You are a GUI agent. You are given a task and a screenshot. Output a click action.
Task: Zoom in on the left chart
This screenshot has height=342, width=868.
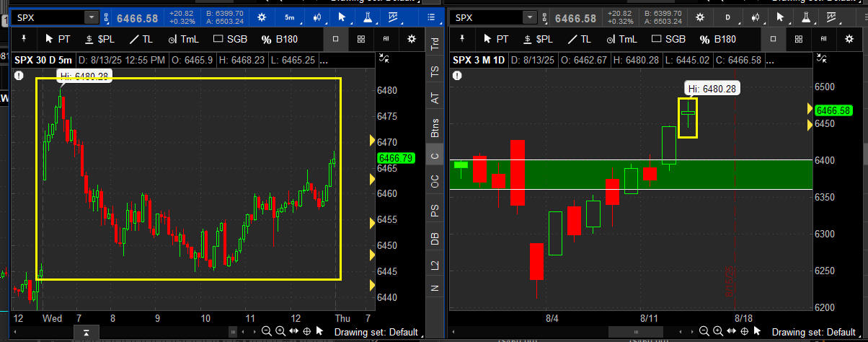[280, 331]
